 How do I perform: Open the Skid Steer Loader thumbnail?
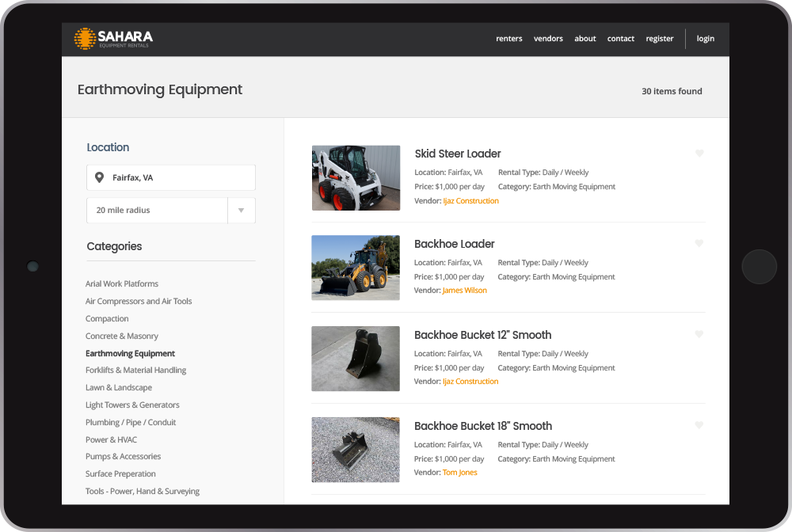[356, 178]
